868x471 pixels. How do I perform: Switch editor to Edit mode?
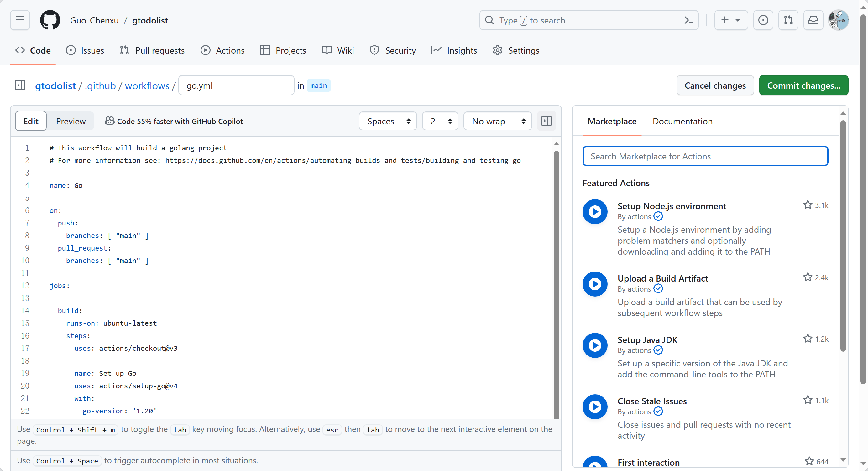31,121
